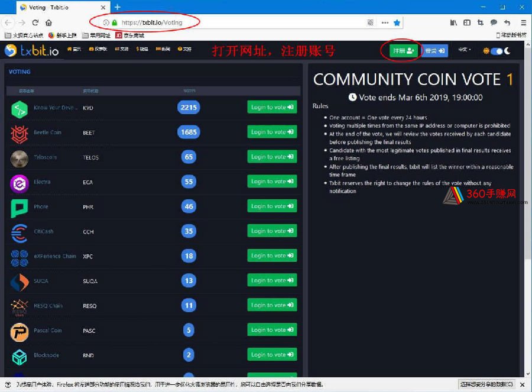Click the green register button
The height and width of the screenshot is (392, 532).
(x=403, y=51)
